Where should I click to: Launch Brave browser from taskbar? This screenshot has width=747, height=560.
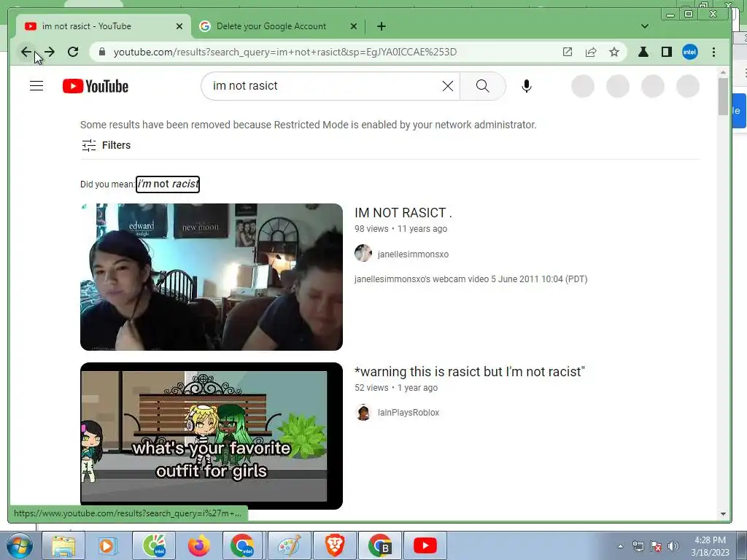coord(334,545)
